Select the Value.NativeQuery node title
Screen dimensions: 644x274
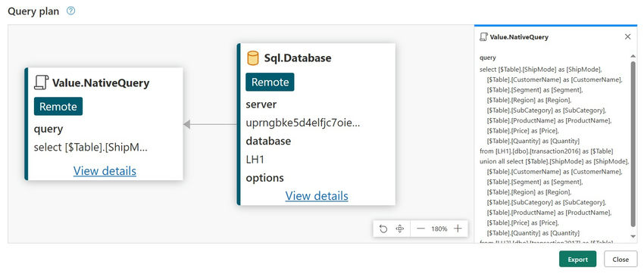[x=101, y=83]
